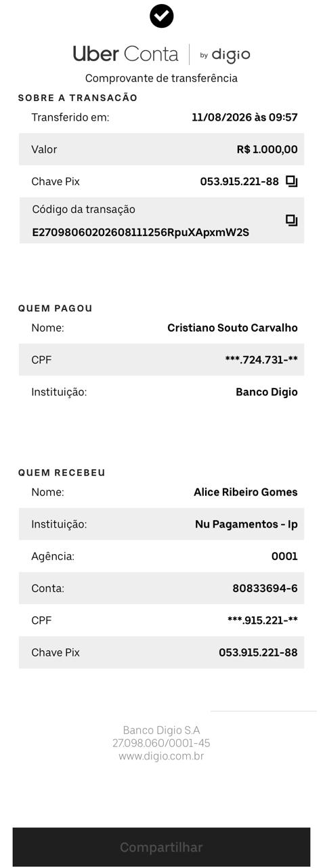This screenshot has height=868, width=323.
Task: Tap the recipient name Alice Ribeiro Gomes
Action: pos(246,492)
